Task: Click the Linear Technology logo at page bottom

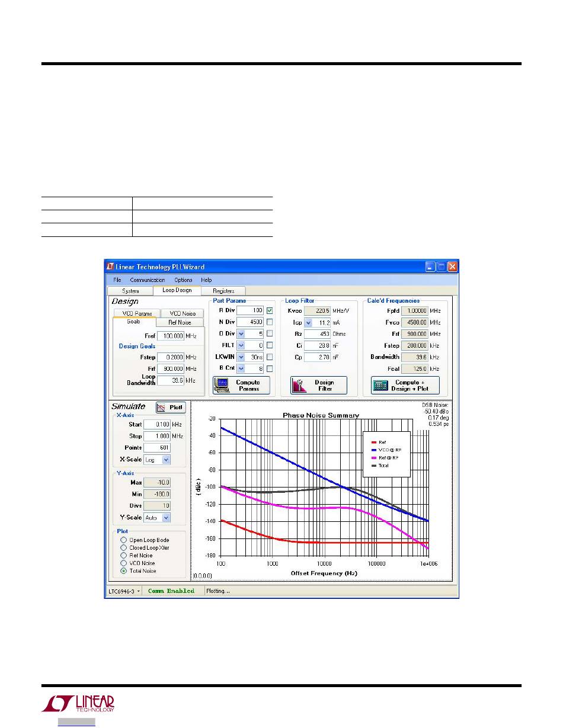Action: [78, 703]
